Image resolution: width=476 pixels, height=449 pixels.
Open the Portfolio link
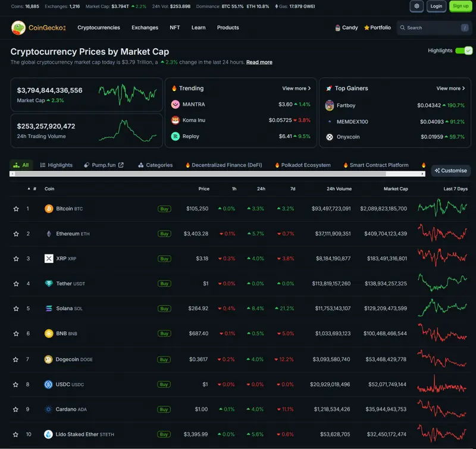377,27
